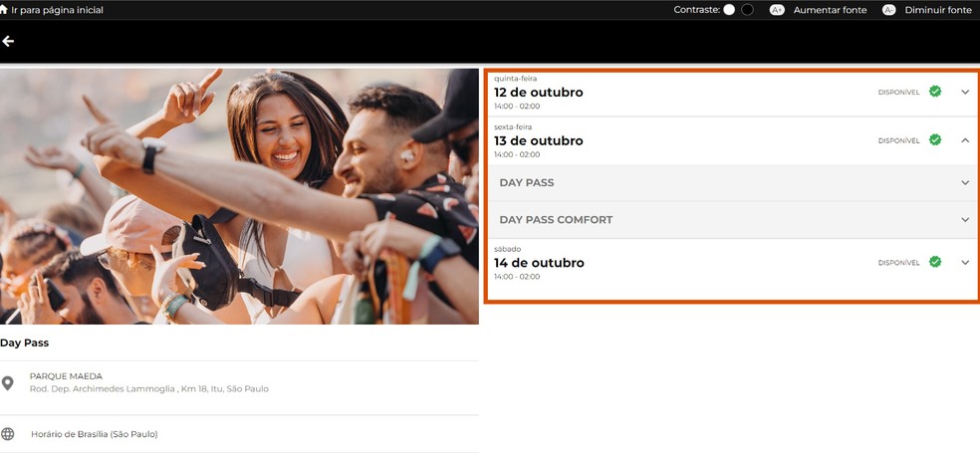Image resolution: width=980 pixels, height=458 pixels.
Task: Click green check icon for 14 de outubro
Action: point(935,262)
